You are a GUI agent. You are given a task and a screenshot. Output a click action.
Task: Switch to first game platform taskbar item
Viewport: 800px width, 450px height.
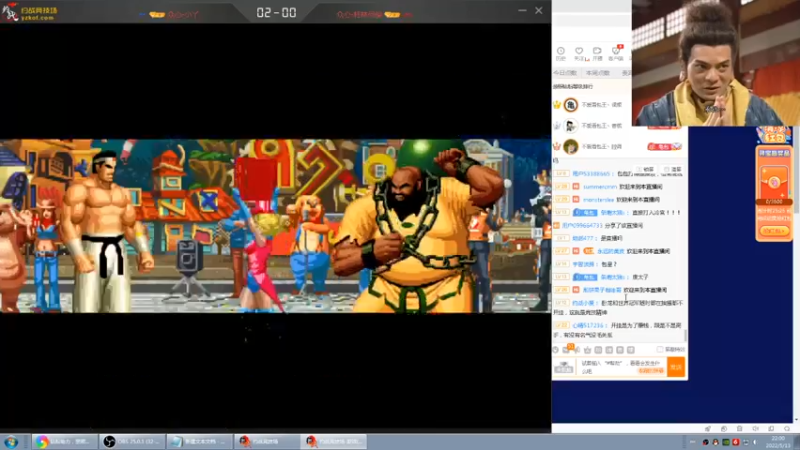point(266,441)
